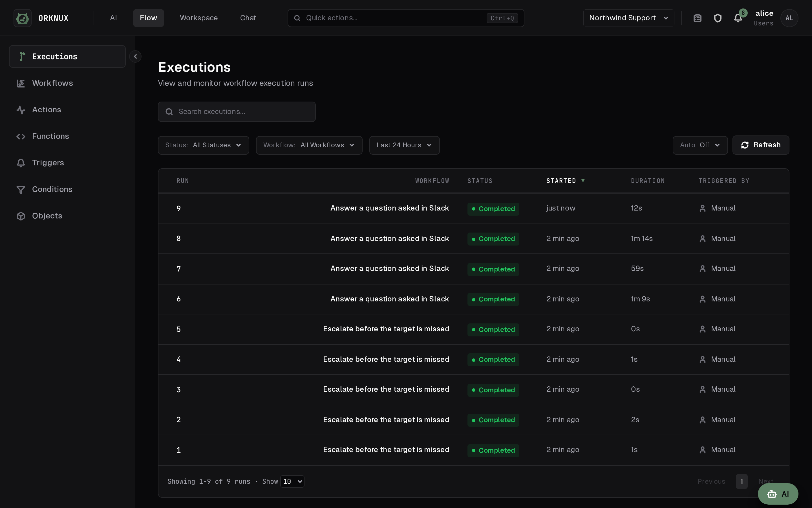Switch to the Chat tab
Screen dimensions: 812x508
[248, 18]
